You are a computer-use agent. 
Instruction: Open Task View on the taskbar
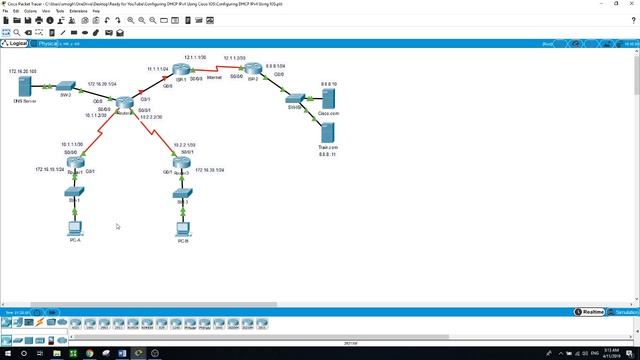pos(40,353)
